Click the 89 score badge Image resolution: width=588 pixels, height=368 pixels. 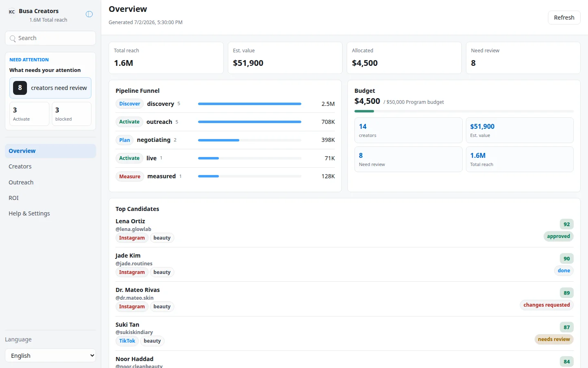[567, 293]
